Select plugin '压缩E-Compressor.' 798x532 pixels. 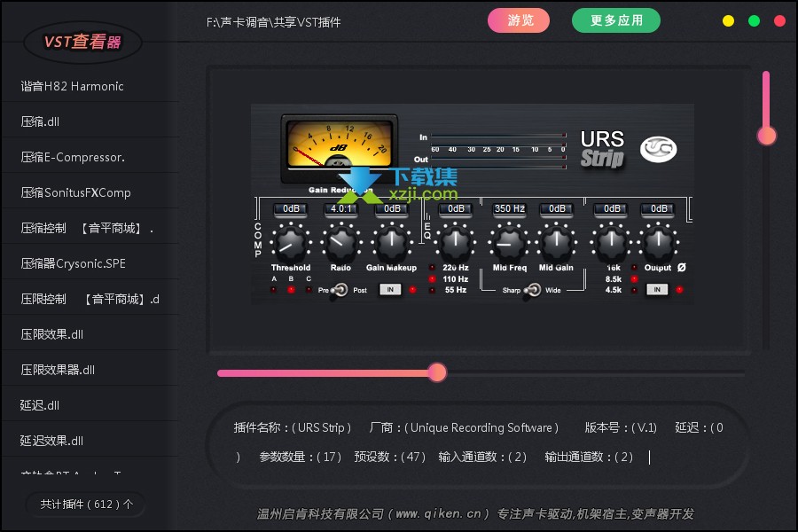[90, 157]
